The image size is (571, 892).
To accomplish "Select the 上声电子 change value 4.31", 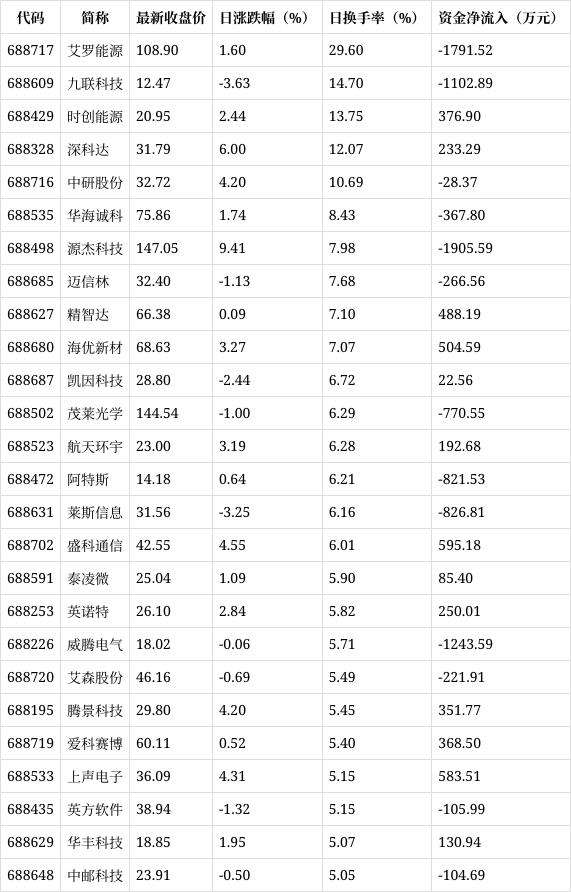I will (233, 776).
